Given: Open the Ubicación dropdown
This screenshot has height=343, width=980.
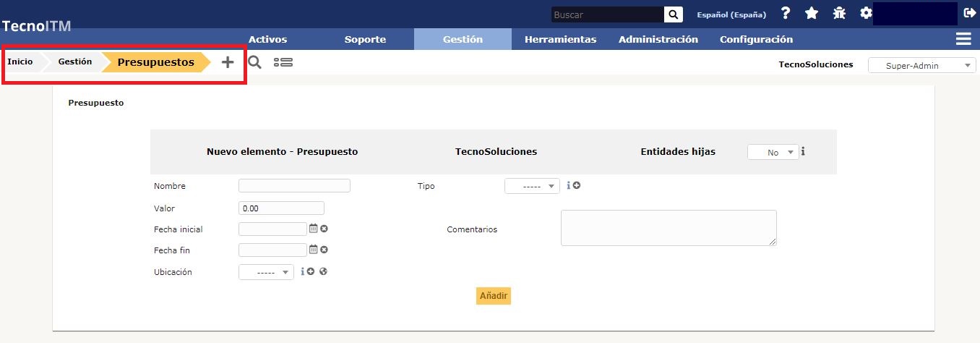Looking at the screenshot, I should coord(266,273).
